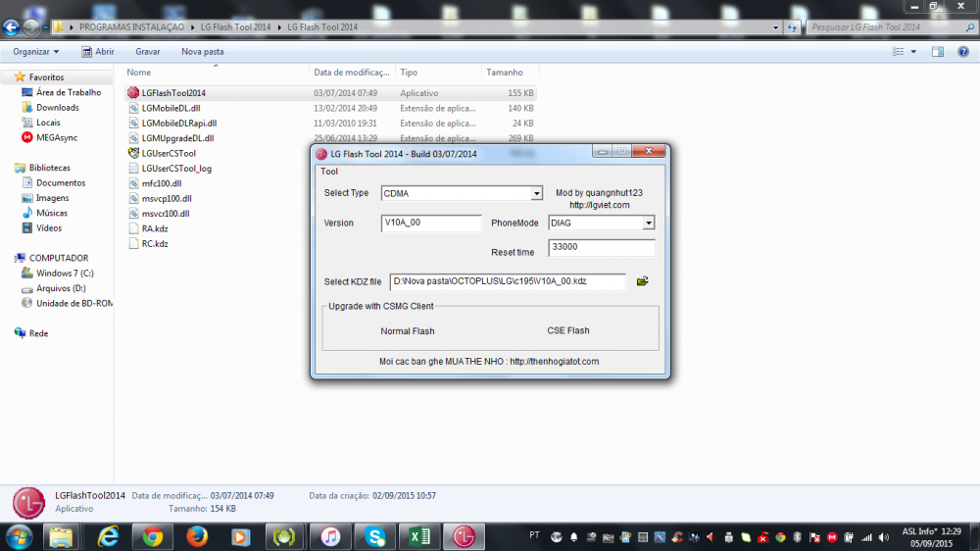Click Gravar in the Explorer toolbar

pos(148,52)
